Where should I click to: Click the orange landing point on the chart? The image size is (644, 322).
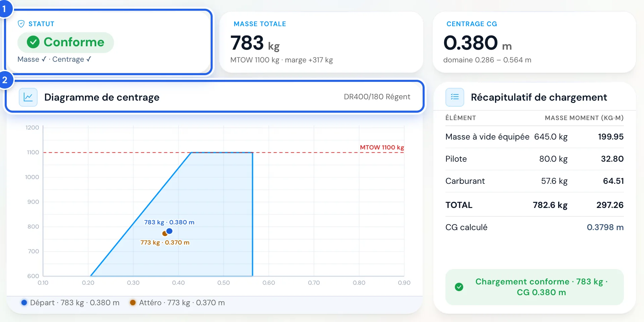[165, 233]
